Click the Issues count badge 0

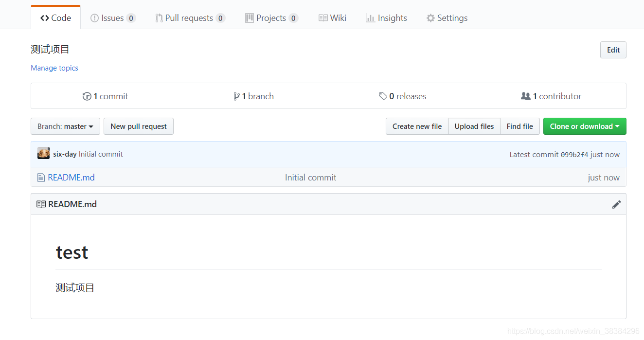click(x=131, y=18)
